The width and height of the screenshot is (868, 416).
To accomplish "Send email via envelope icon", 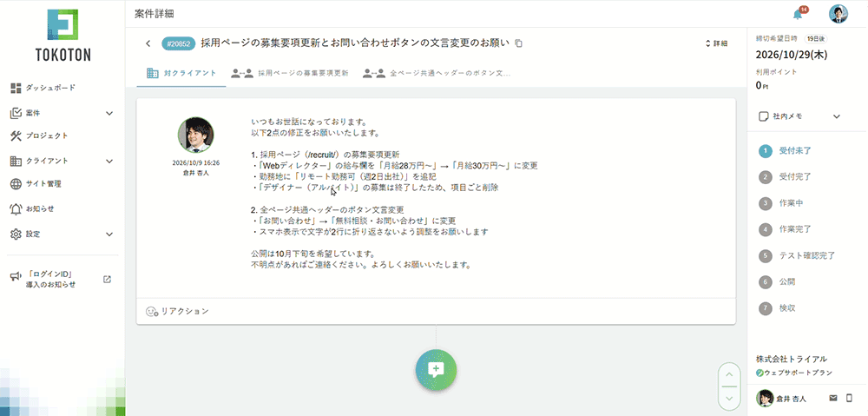I will (x=833, y=398).
